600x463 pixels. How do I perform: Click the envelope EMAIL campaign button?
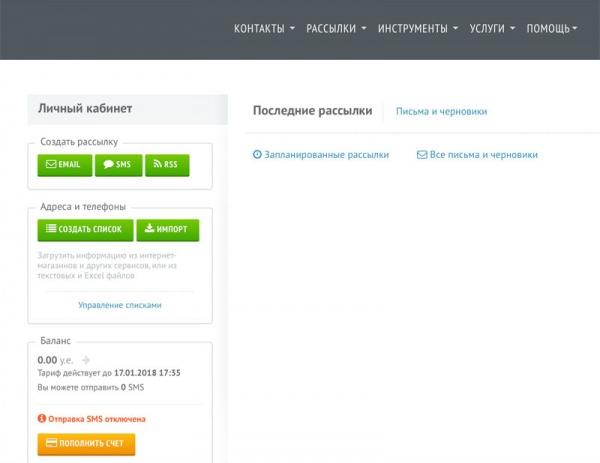[x=64, y=165]
